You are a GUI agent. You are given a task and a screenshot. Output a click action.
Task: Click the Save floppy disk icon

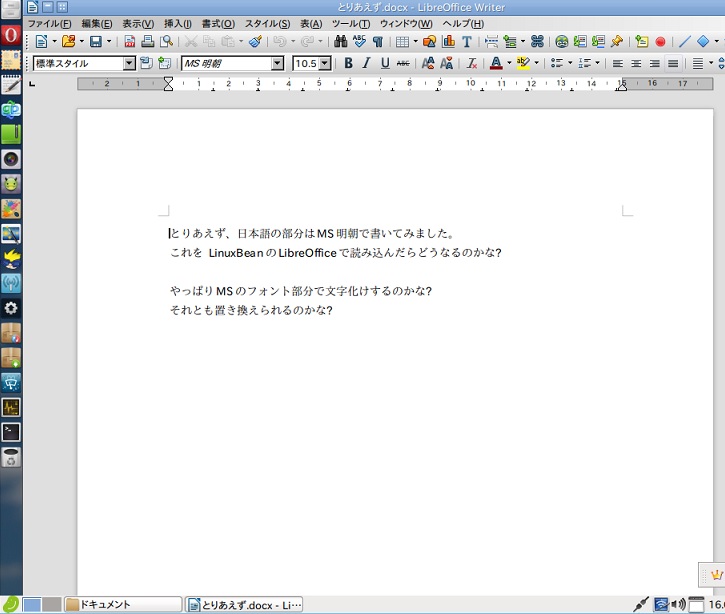pos(96,42)
